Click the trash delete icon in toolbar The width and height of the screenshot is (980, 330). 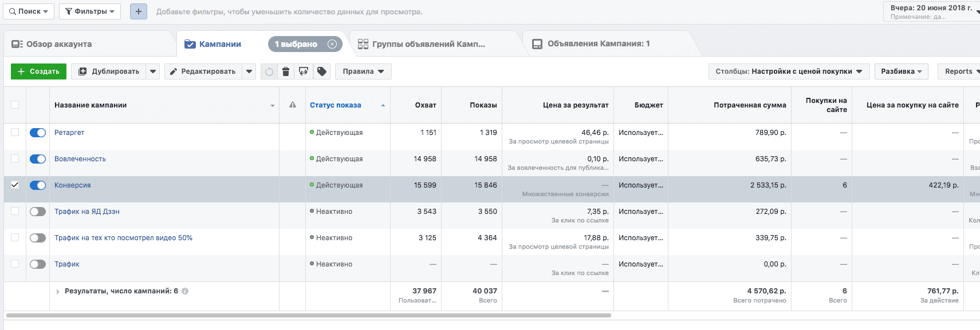coord(286,71)
